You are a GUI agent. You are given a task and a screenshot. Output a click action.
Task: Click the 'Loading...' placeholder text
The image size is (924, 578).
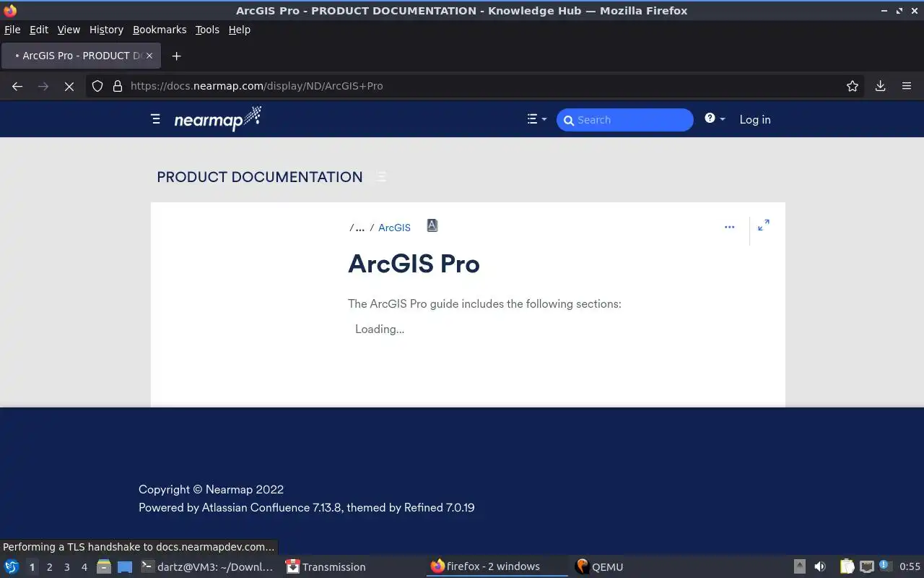pyautogui.click(x=380, y=329)
